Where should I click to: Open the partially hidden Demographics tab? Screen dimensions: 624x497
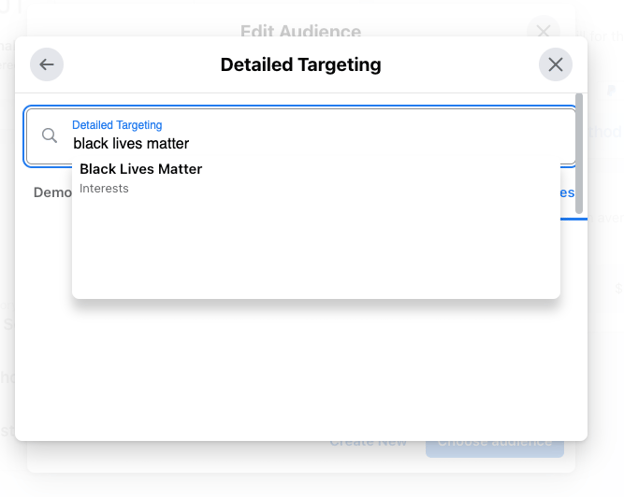[53, 193]
